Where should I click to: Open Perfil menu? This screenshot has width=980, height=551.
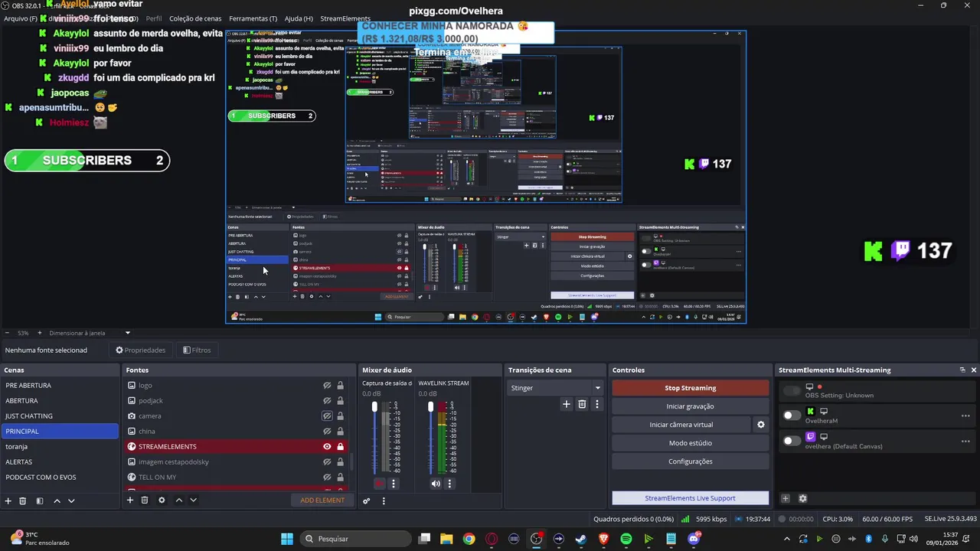click(154, 18)
